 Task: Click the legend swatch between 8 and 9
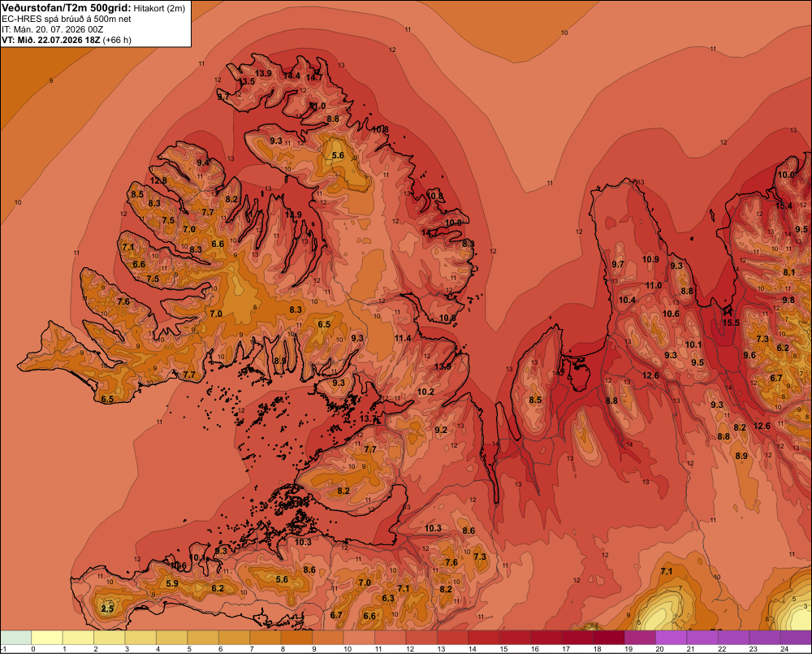click(296, 637)
